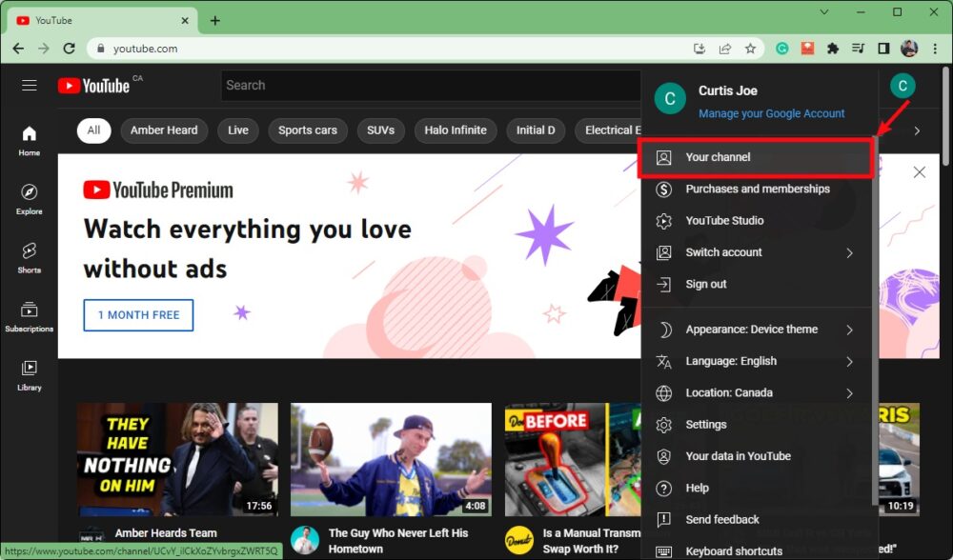Image resolution: width=953 pixels, height=560 pixels.
Task: Open the Home icon in the sidebar
Action: pyautogui.click(x=29, y=135)
